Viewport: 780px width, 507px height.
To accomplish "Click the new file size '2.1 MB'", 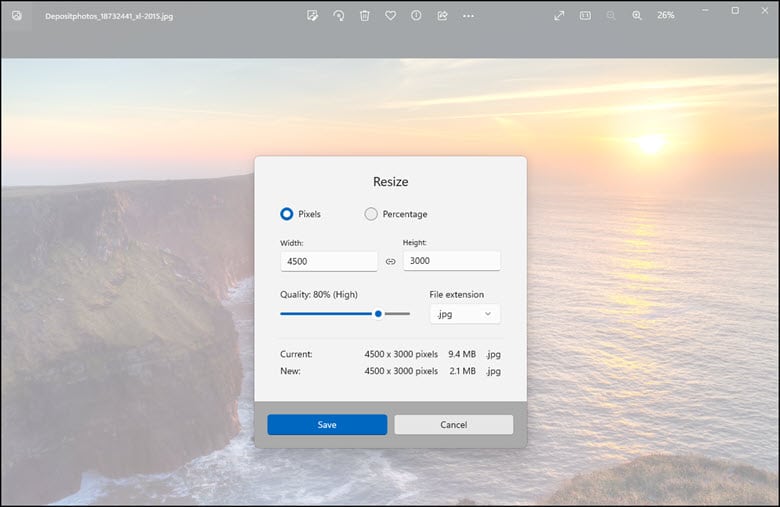I will click(462, 371).
